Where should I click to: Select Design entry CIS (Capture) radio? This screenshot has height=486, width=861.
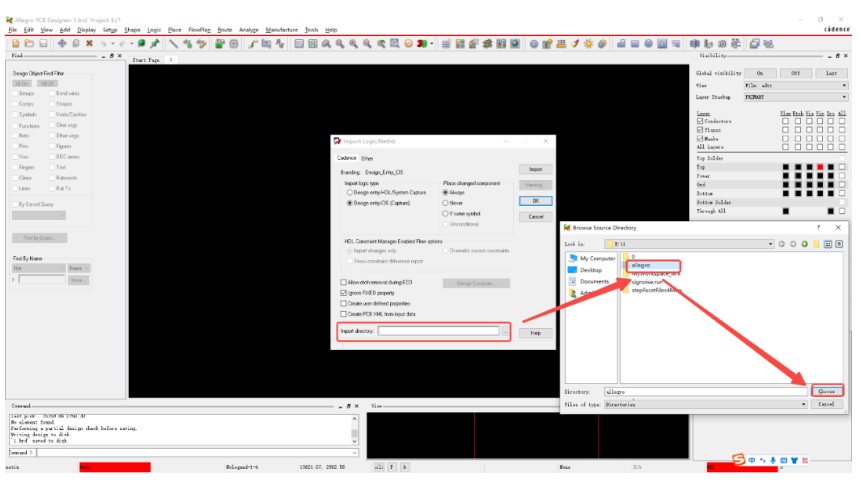[x=349, y=203]
